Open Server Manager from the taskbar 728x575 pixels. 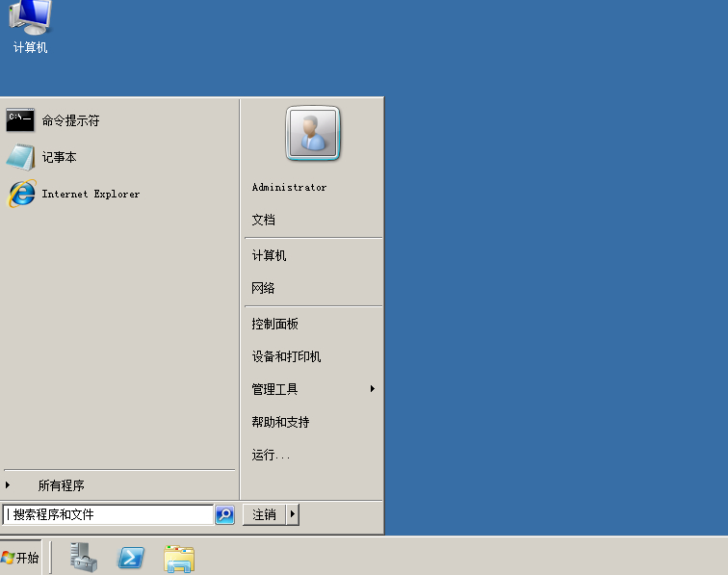(84, 558)
